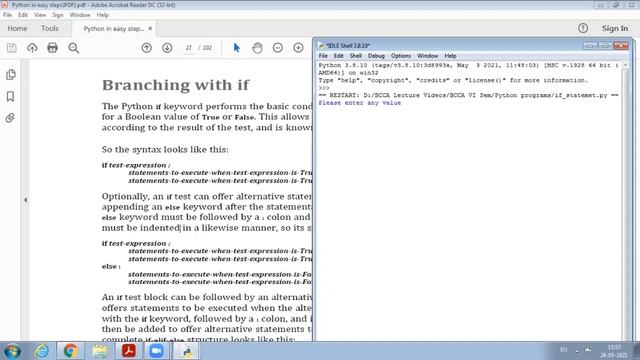Open Acrobat File menu
The width and height of the screenshot is (640, 360).
tap(7, 15)
